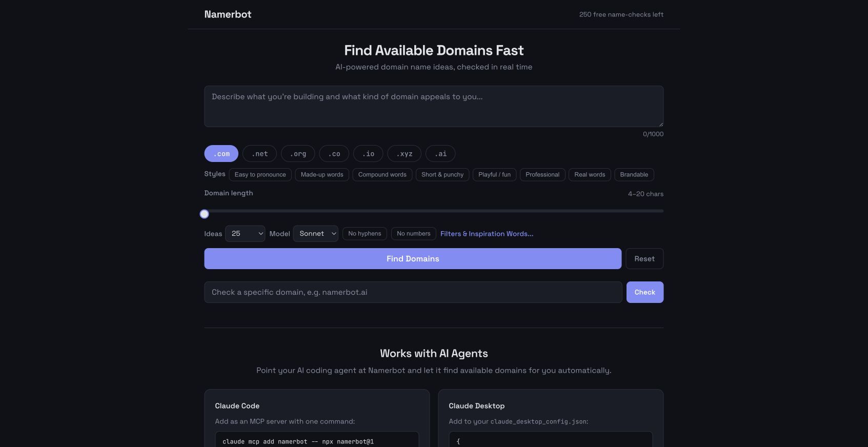Screen dimensions: 868x447
Task: Click the Domain length slider handle
Action: 205,214
